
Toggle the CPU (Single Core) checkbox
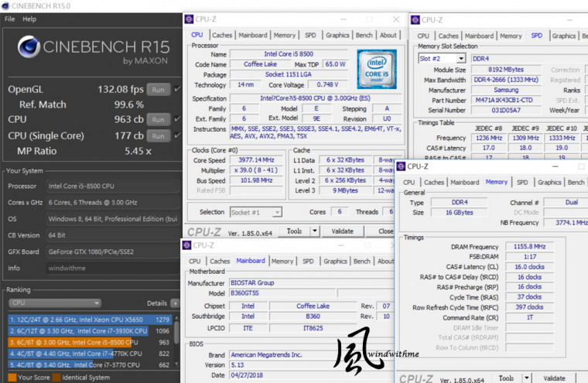[x=177, y=137]
